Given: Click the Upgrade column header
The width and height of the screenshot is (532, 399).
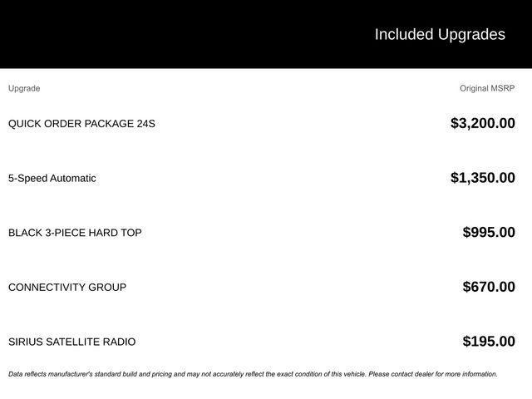Looking at the screenshot, I should click(24, 88).
